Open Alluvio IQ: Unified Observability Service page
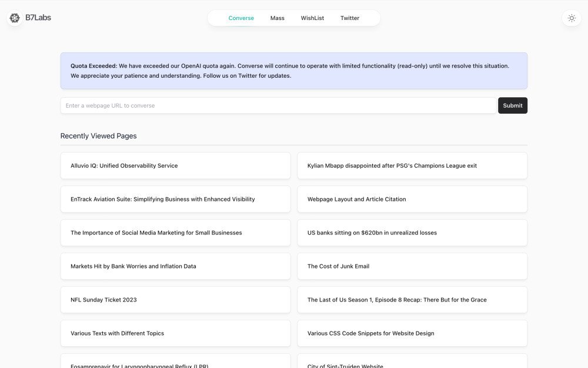Viewport: 588px width, 368px height. pyautogui.click(x=175, y=166)
